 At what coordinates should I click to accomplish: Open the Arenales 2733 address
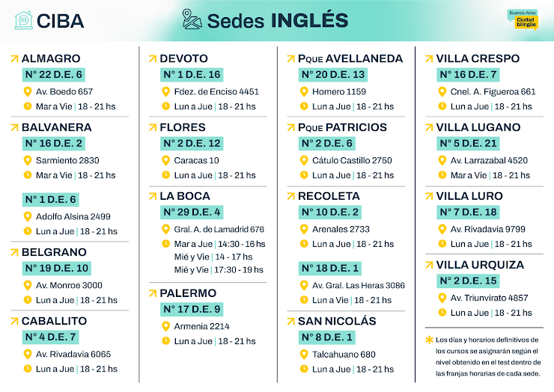(x=341, y=229)
